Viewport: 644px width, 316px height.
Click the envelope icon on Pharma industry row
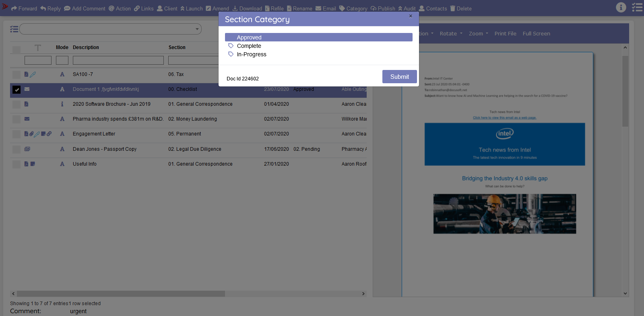(27, 119)
